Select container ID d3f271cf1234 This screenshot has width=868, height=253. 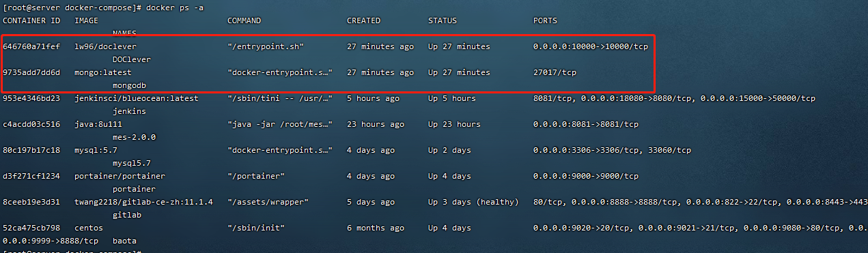pyautogui.click(x=31, y=176)
